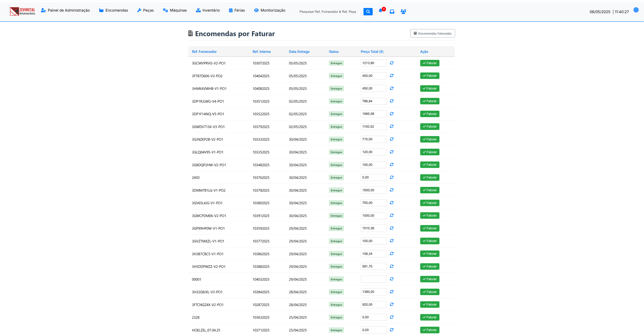
Task: Select internal ref 103072025
Action: point(261,63)
